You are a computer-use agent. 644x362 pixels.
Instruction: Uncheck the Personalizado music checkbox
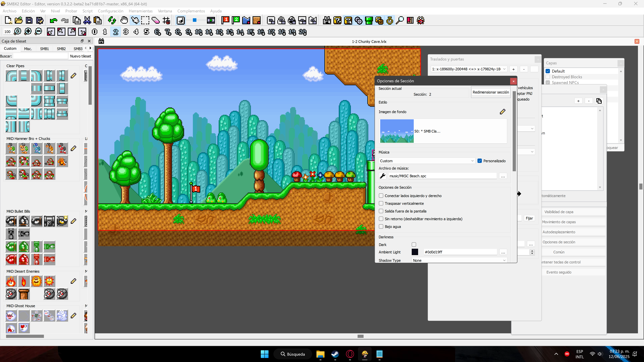(479, 161)
